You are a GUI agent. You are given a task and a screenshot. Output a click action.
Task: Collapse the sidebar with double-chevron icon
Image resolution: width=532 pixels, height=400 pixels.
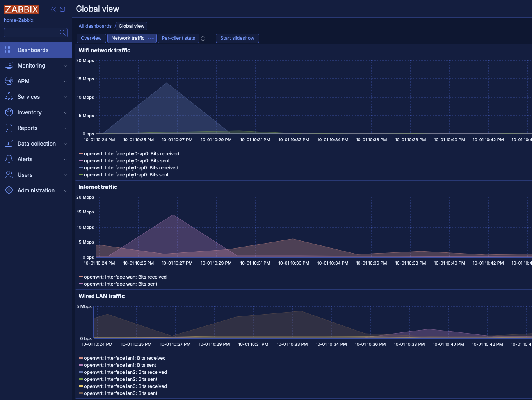tap(53, 9)
